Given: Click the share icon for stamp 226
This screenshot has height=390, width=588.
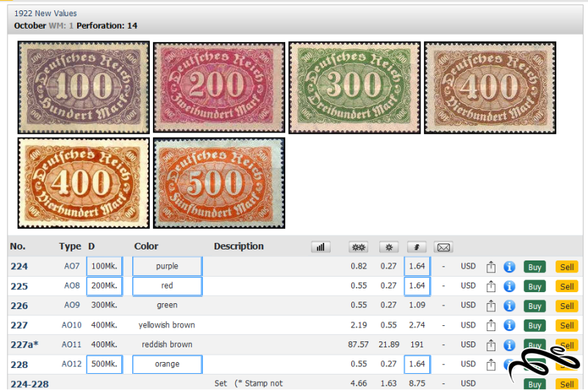Looking at the screenshot, I should click(491, 306).
